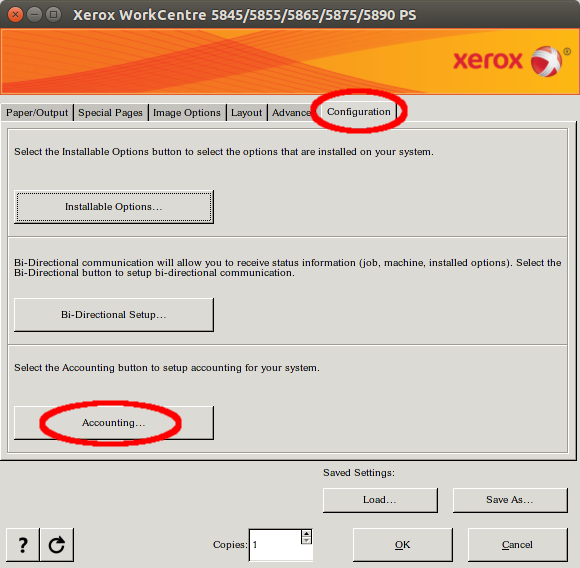
Task: Minimize the Xerox driver window
Action: coord(34,15)
